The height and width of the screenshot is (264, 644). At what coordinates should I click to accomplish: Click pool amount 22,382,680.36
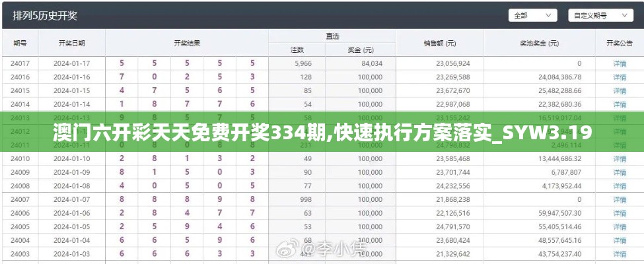pyautogui.click(x=560, y=104)
